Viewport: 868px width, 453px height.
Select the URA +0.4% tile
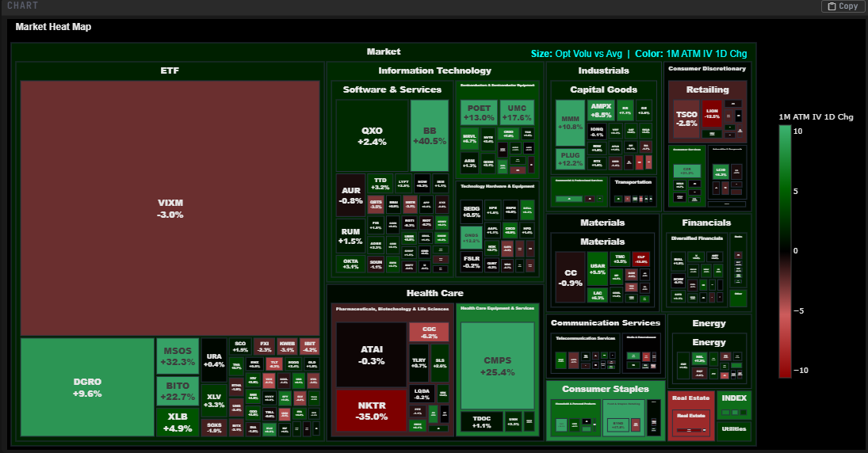[x=214, y=360]
